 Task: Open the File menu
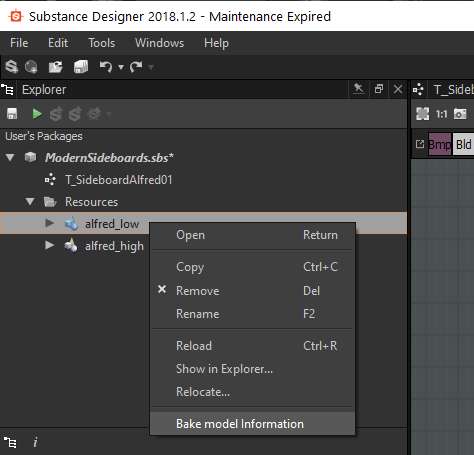[x=19, y=43]
